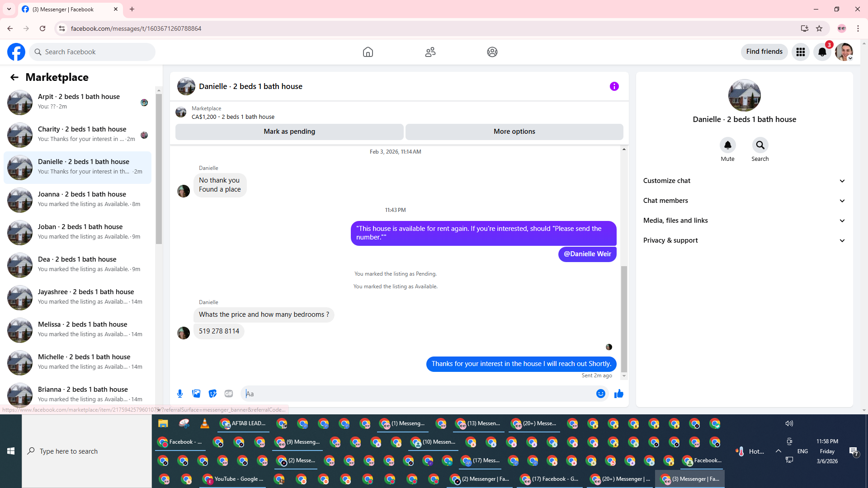Send a thumbs-up like
Image resolution: width=868 pixels, height=488 pixels.
[619, 394]
